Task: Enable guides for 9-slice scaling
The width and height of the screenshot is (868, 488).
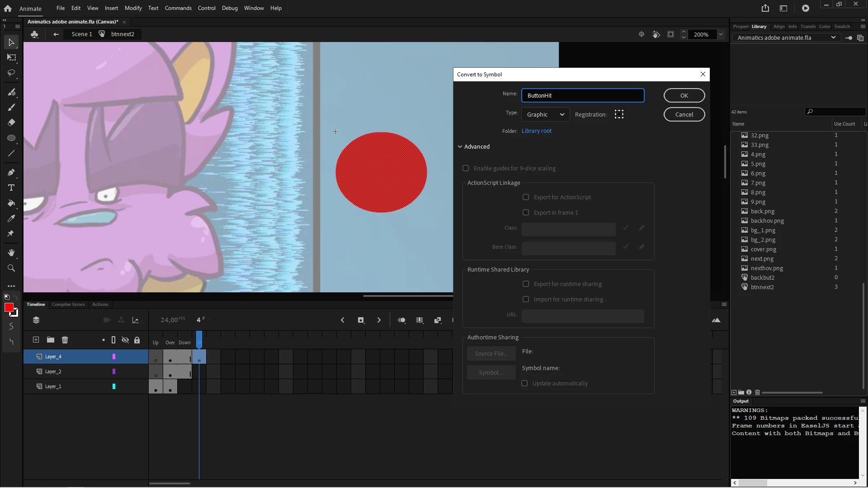Action: coord(466,168)
